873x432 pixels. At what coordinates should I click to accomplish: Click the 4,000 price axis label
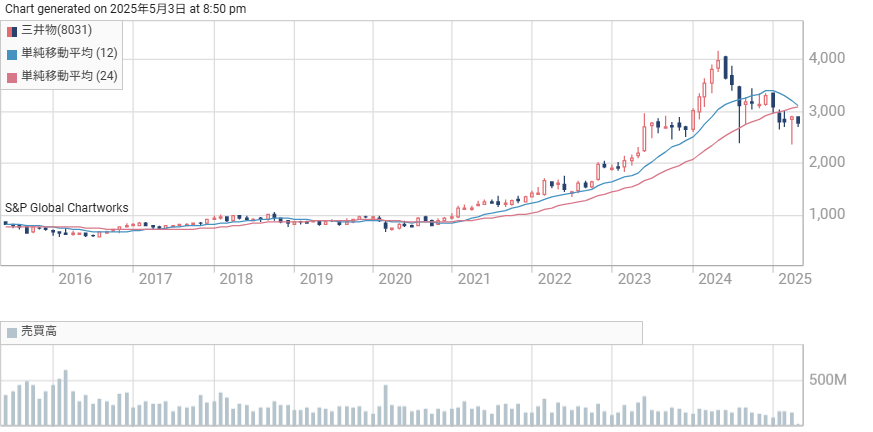click(827, 58)
